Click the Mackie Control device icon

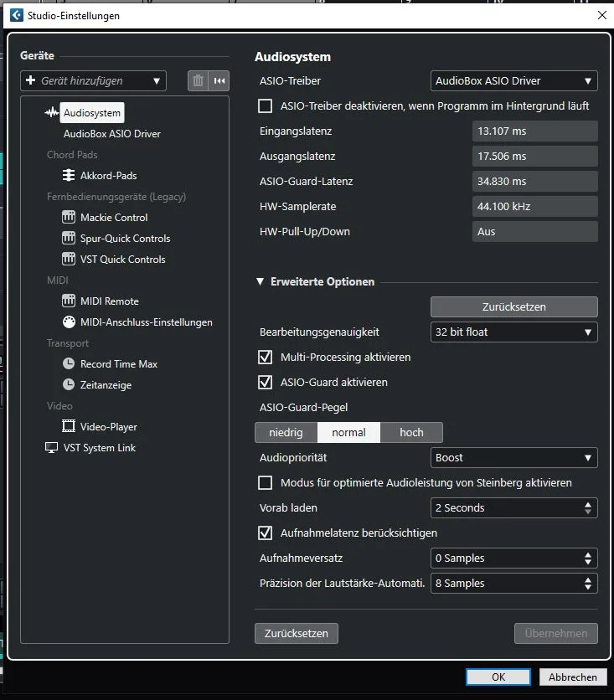point(69,218)
